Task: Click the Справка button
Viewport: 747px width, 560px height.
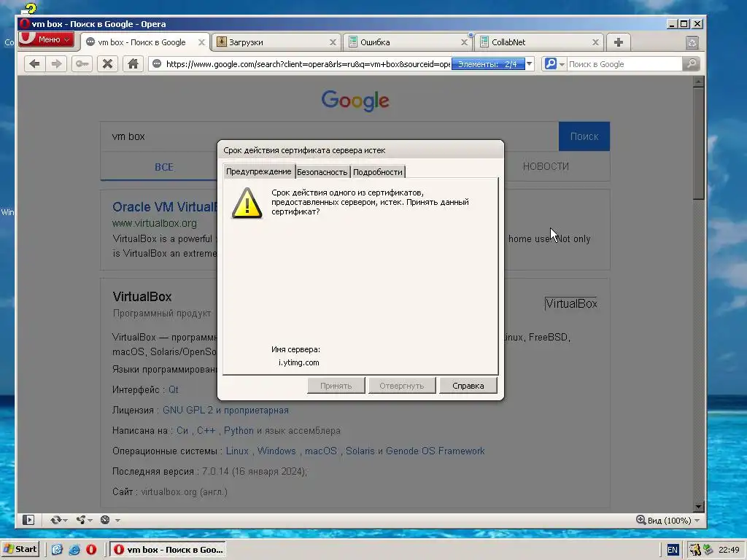Action: [x=468, y=386]
